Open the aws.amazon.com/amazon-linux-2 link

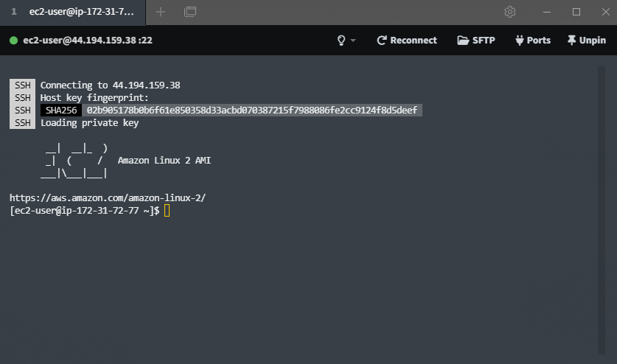[x=108, y=197]
